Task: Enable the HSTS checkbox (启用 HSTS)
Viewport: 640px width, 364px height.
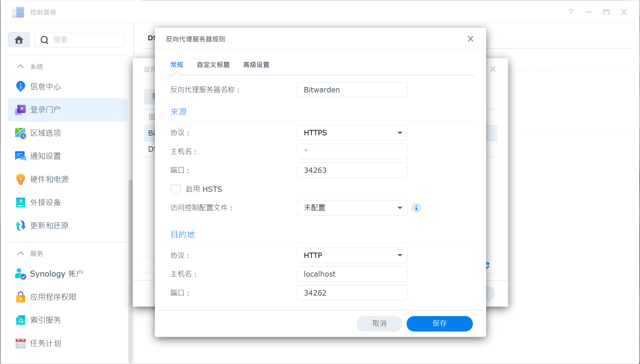Action: (176, 189)
